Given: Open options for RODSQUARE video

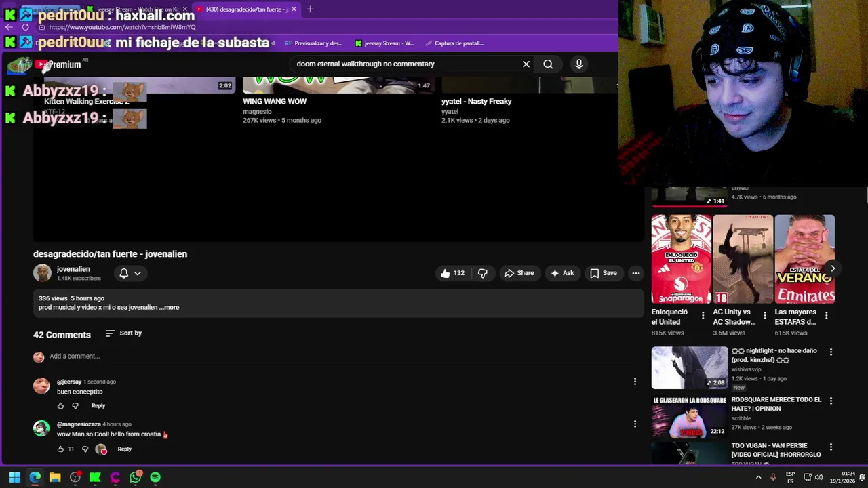Looking at the screenshot, I should 831,401.
